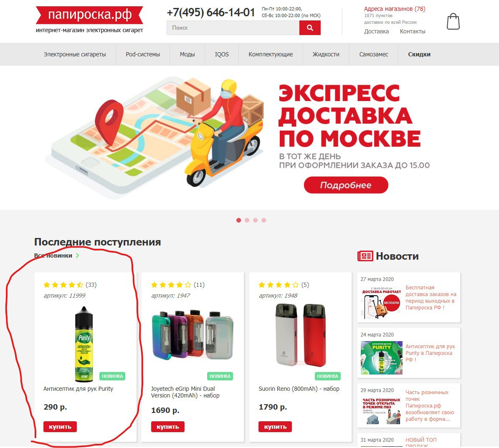The width and height of the screenshot is (499, 448).
Task: Select the third banner slide dot
Action: coord(255,220)
